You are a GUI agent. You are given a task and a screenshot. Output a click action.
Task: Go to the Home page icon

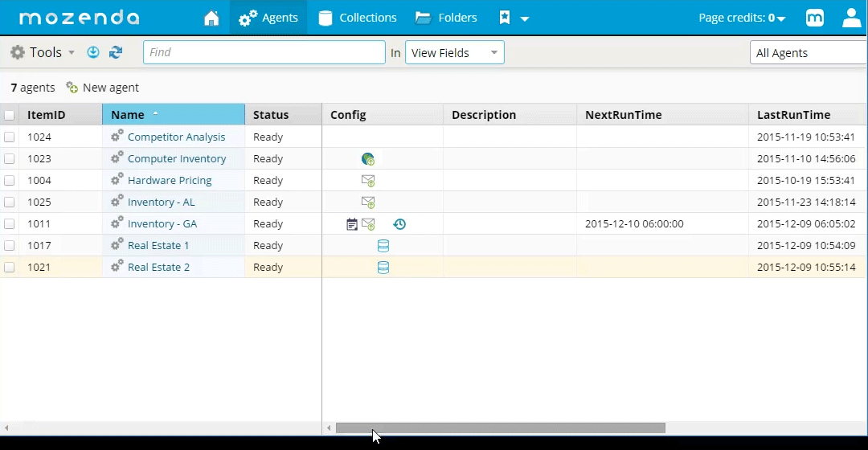click(x=211, y=18)
